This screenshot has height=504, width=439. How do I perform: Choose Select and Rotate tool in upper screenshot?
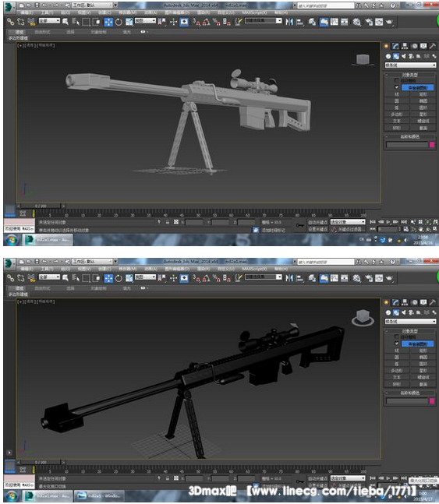click(119, 22)
